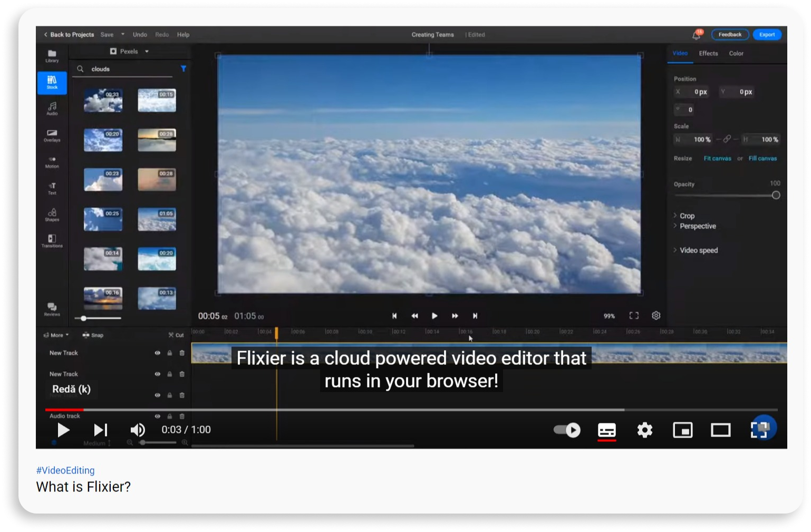Open the Motion sidebar icon

pyautogui.click(x=52, y=162)
